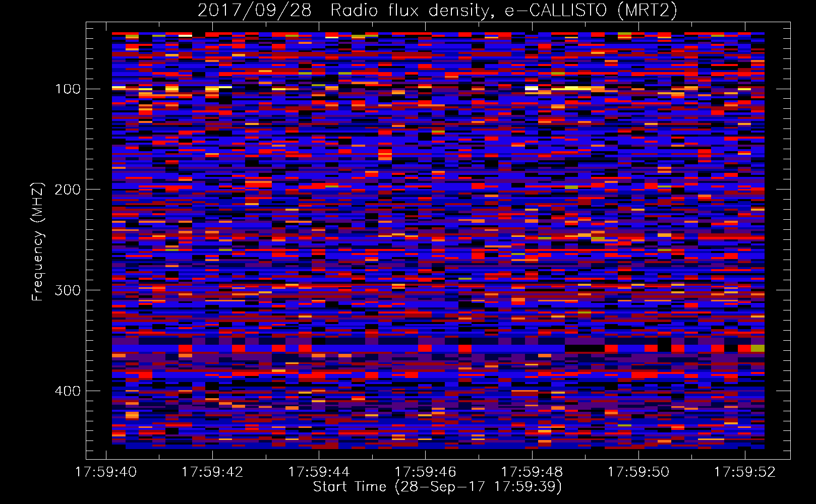The height and width of the screenshot is (504, 816).
Task: Click the 17:59:48 time tick label
Action: point(532,472)
